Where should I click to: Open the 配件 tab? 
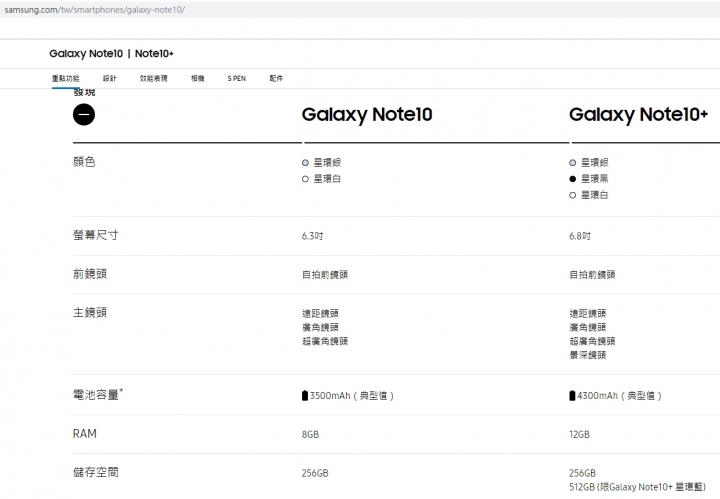tap(276, 78)
